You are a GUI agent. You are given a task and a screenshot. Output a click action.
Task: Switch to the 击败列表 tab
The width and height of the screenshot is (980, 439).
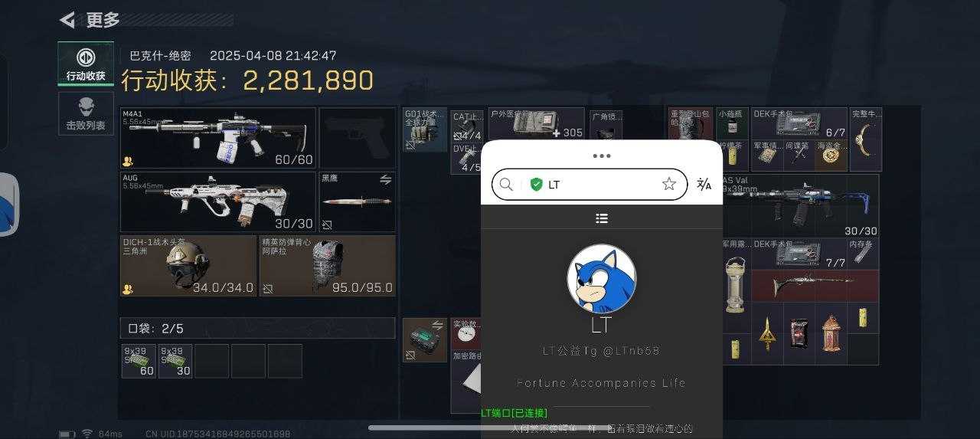[86, 113]
